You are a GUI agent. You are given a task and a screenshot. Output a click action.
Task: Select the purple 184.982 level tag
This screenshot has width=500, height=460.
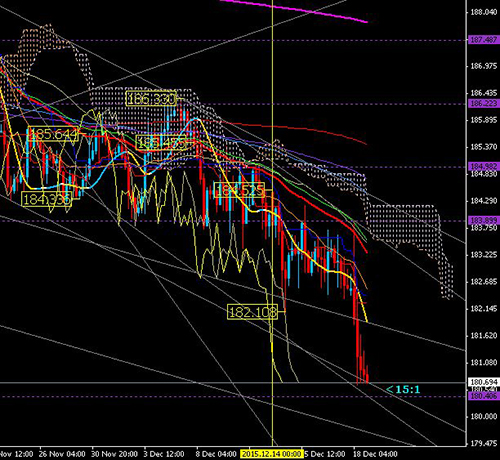[483, 166]
